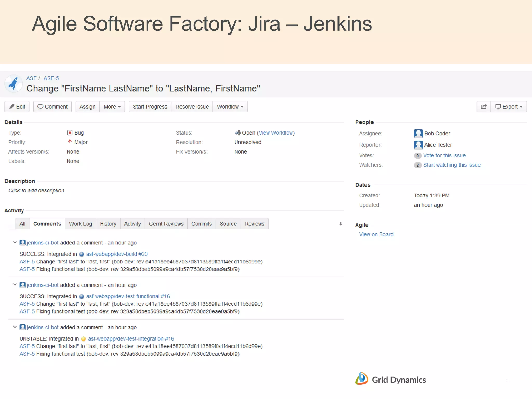The image size is (532, 399).
Task: Switch to the Commits tab
Action: (x=202, y=224)
